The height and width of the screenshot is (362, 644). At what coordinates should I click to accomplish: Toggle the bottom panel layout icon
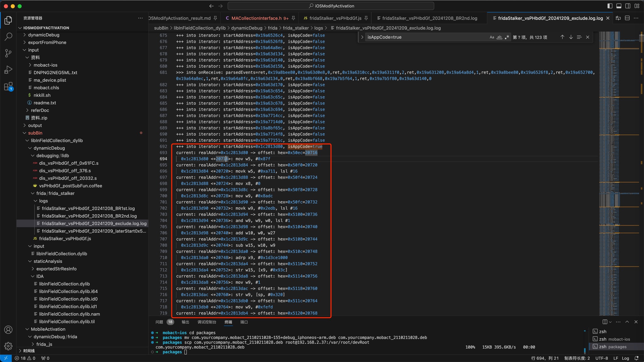(x=619, y=6)
